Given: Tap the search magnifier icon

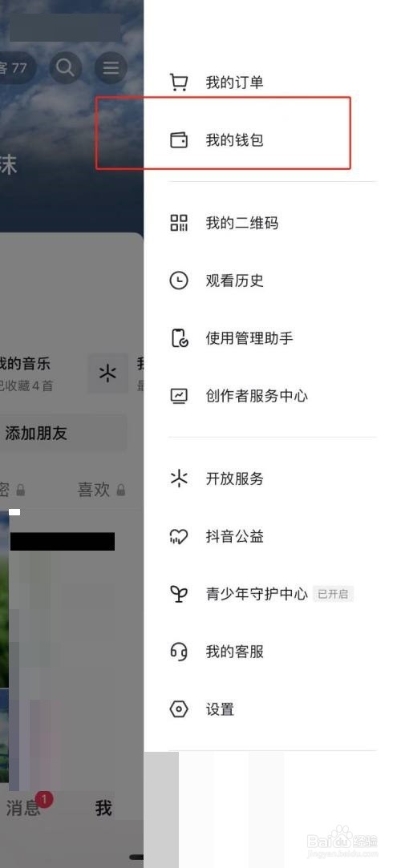Looking at the screenshot, I should click(x=65, y=68).
